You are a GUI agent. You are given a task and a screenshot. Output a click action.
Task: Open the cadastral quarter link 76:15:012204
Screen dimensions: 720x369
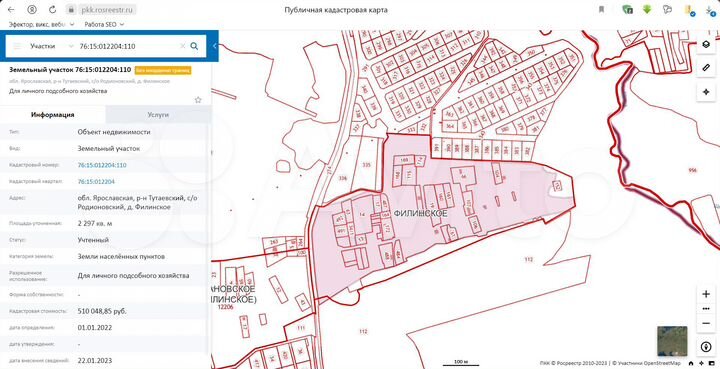pos(96,182)
